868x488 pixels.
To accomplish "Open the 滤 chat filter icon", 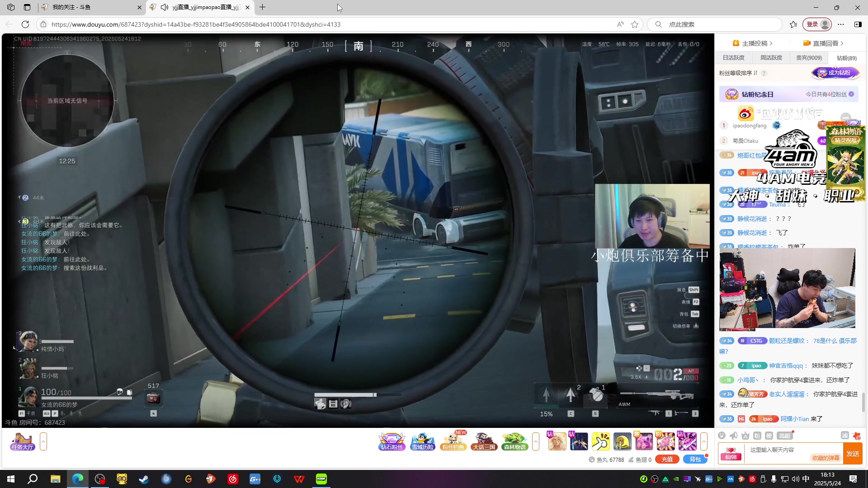I will point(844,436).
